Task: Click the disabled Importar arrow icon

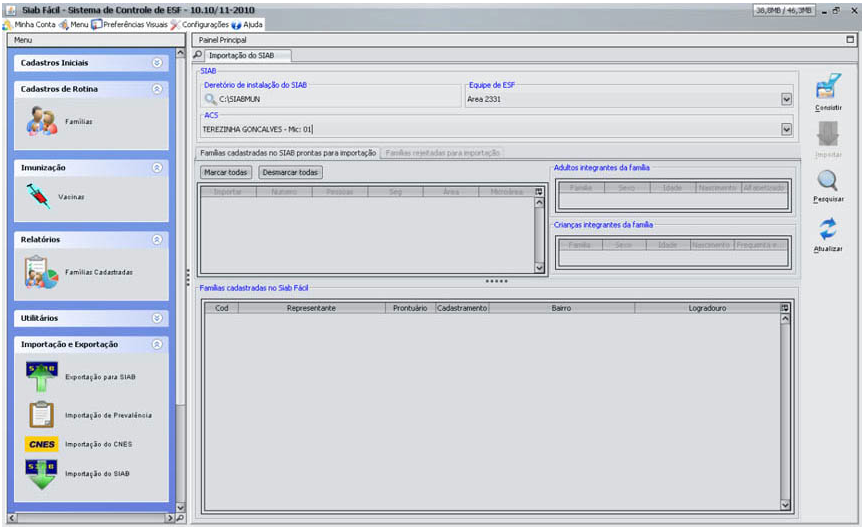Action: (x=828, y=134)
